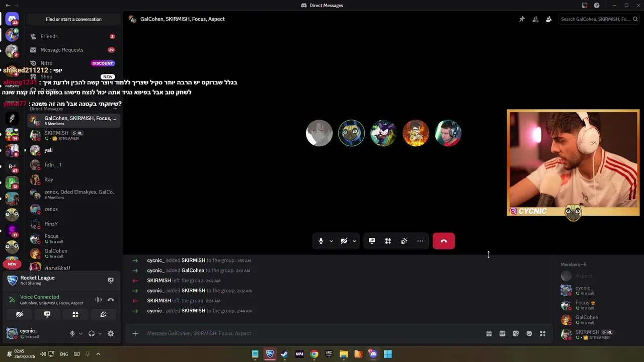Toggle system volume icon in tray

click(x=43, y=354)
